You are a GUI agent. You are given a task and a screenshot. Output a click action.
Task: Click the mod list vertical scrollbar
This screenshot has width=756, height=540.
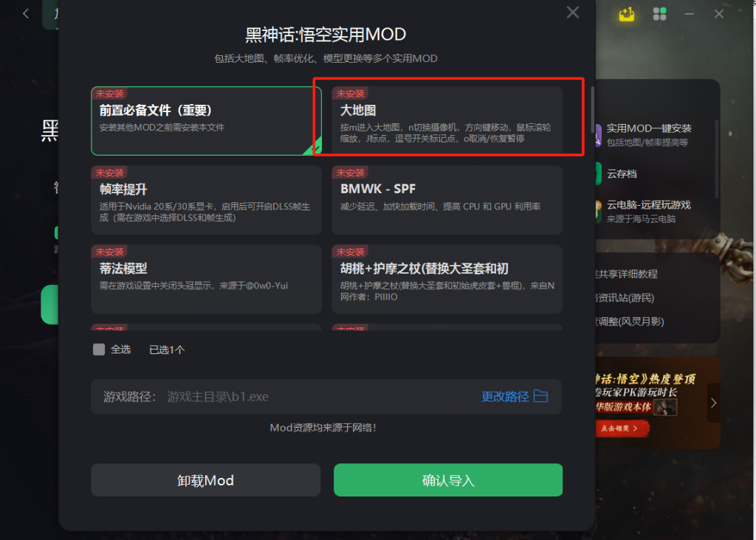(x=592, y=110)
